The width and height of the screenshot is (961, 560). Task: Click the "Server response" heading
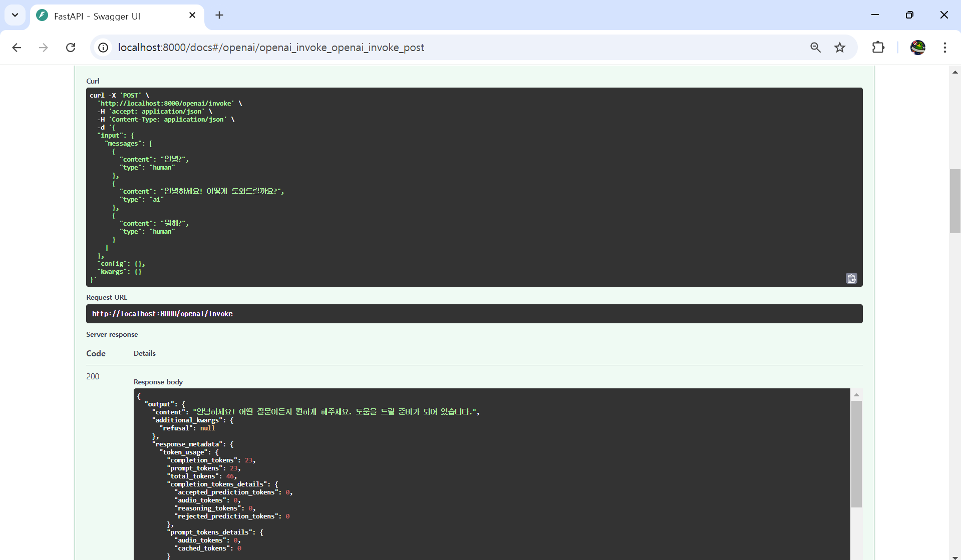pos(112,334)
